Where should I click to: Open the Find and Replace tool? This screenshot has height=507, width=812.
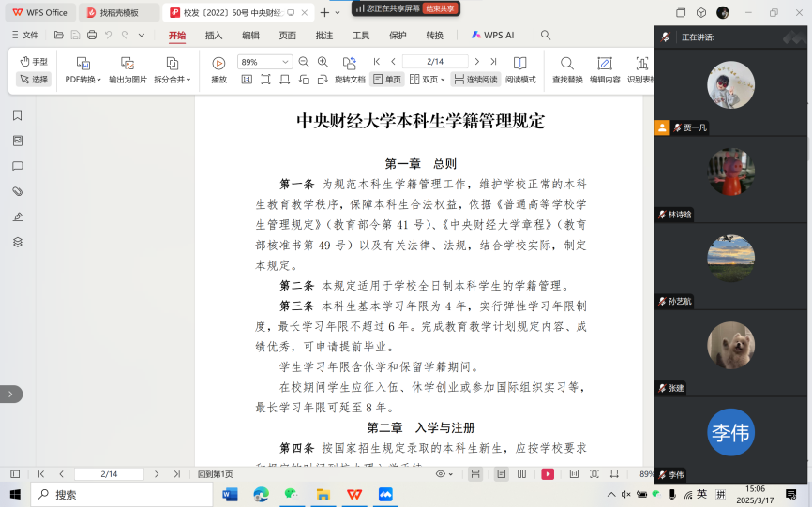tap(567, 69)
